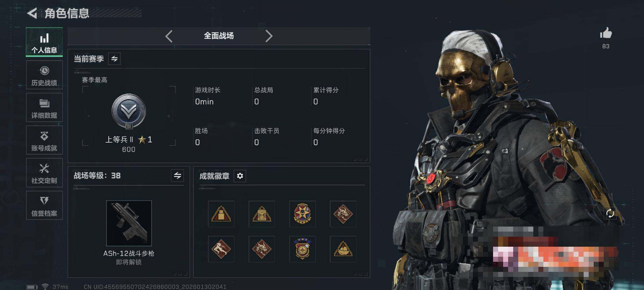
Task: Select the shield crest achievement badge
Action: [302, 249]
